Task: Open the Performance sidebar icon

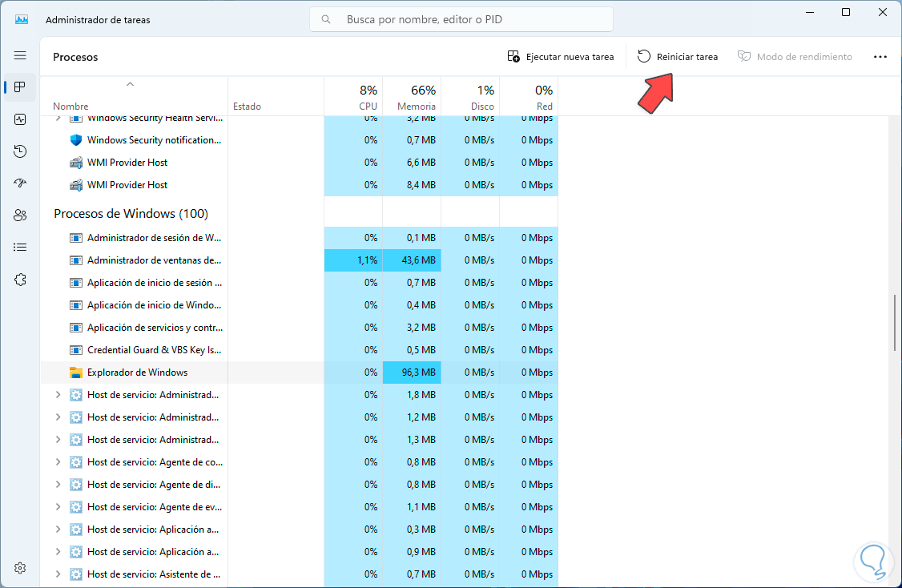Action: [x=20, y=119]
